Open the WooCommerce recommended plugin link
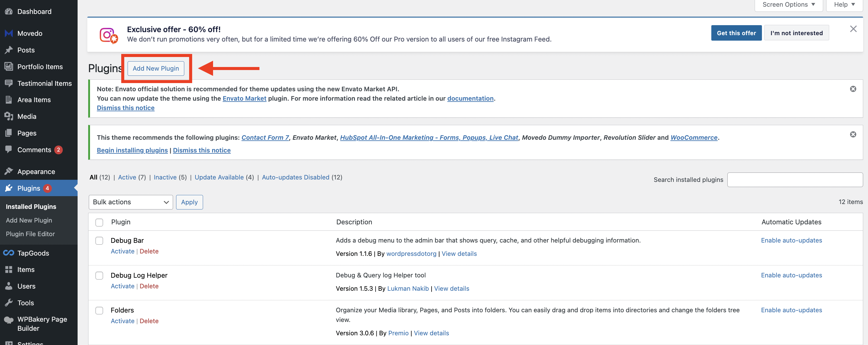Viewport: 868px width, 345px height. (x=694, y=137)
